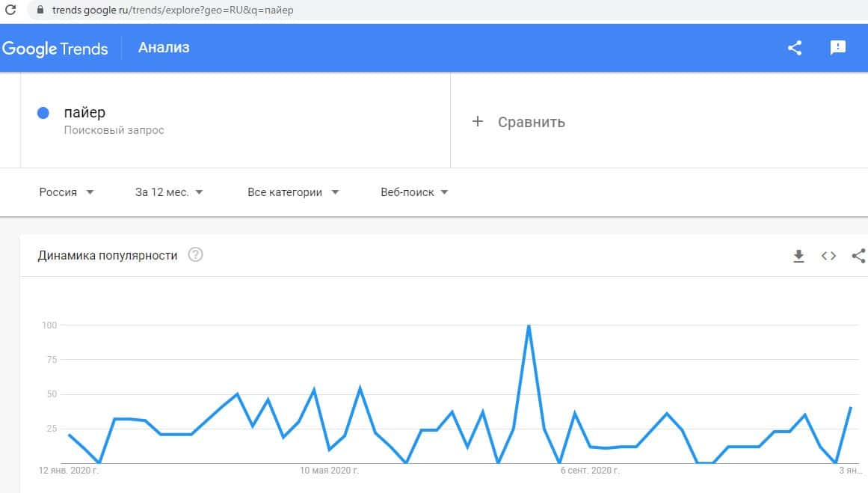The height and width of the screenshot is (493, 868).
Task: Reload the page with browser refresh icon
Action: tap(10, 10)
